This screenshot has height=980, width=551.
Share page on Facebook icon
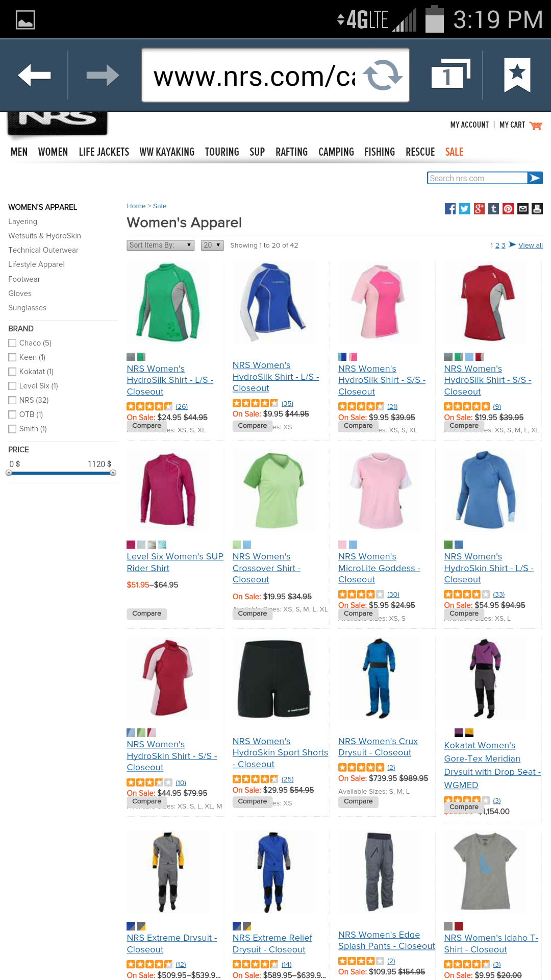[x=450, y=209]
